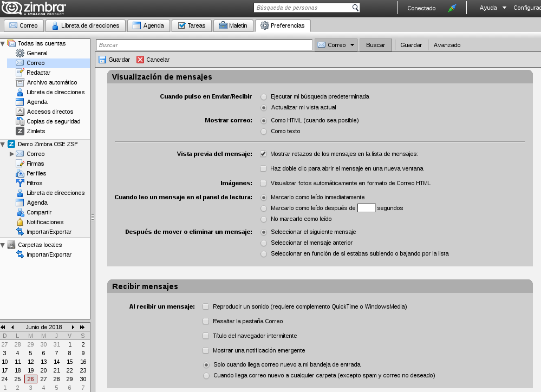
Task: Open General preferences gear icon in sidebar
Action: pos(20,53)
